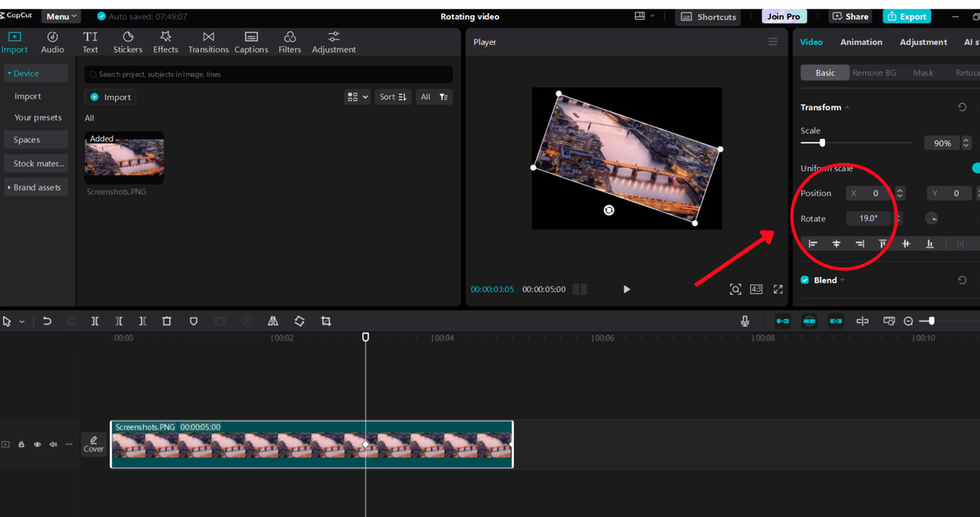Viewport: 980px width, 517px height.
Task: Click the Scale slider handle
Action: pos(822,142)
